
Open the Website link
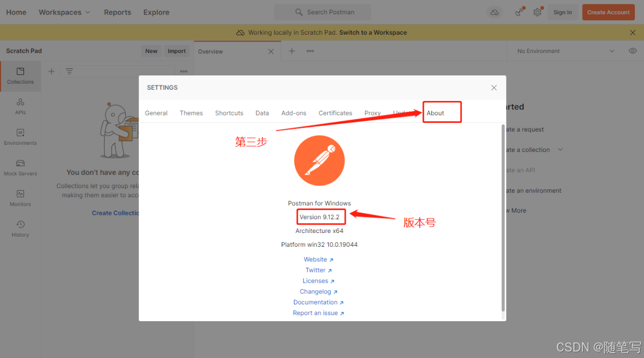pyautogui.click(x=319, y=259)
